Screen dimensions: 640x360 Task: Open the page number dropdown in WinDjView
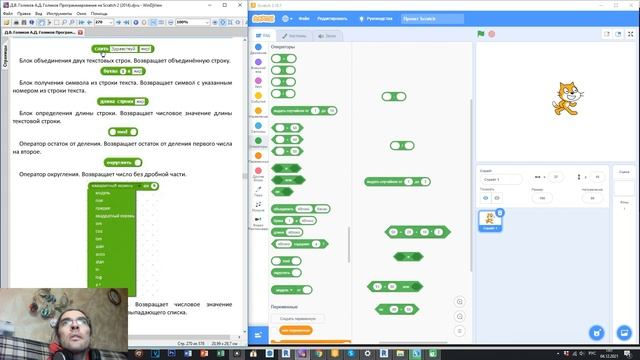coord(110,22)
